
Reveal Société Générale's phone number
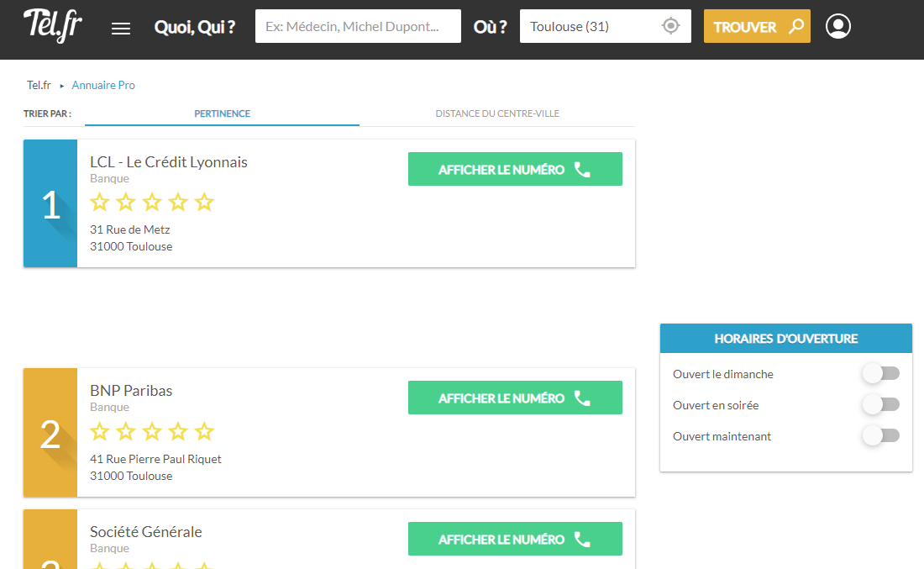coord(515,539)
